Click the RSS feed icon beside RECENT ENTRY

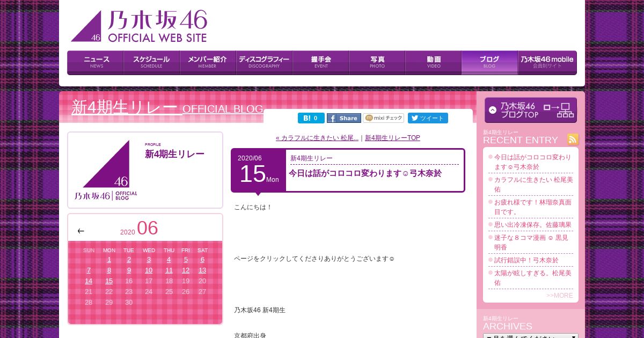point(573,139)
